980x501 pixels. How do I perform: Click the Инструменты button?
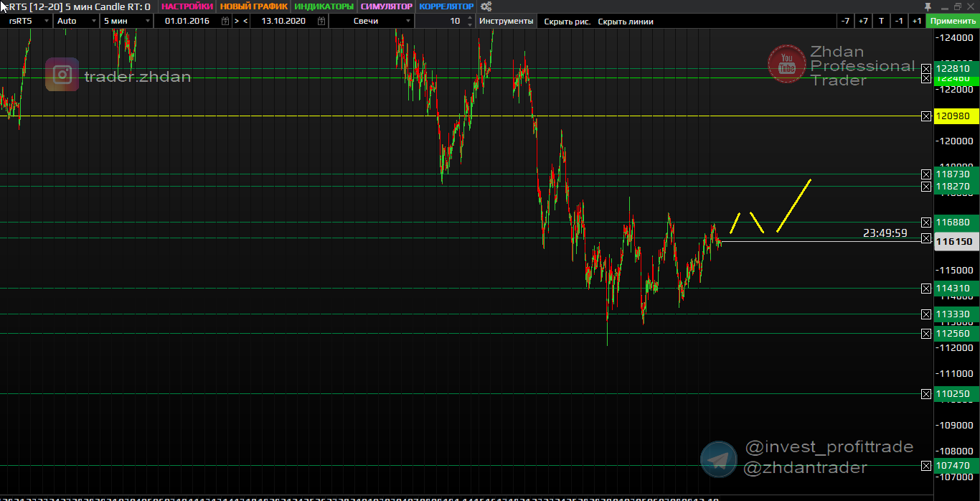507,21
